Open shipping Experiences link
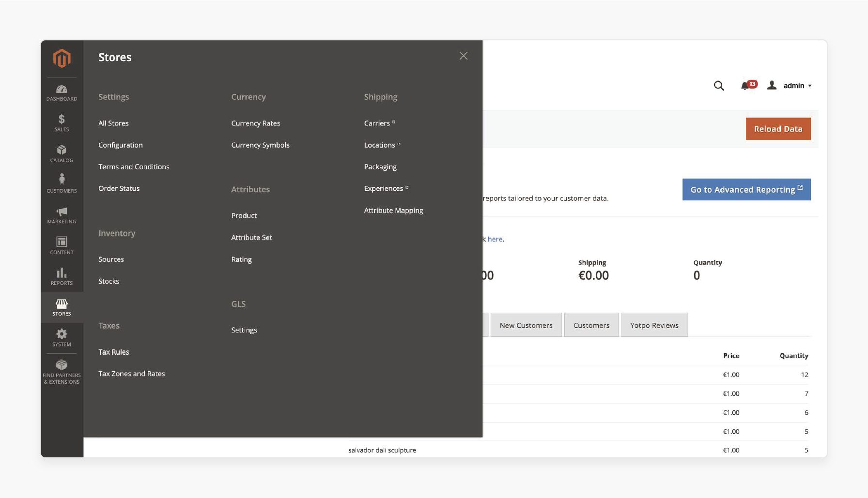The width and height of the screenshot is (868, 498). tap(386, 188)
